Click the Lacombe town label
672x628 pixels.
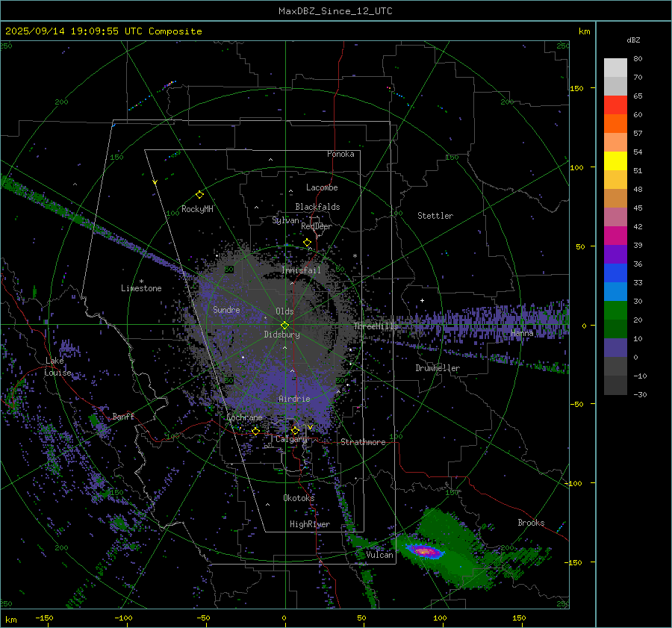click(x=322, y=187)
